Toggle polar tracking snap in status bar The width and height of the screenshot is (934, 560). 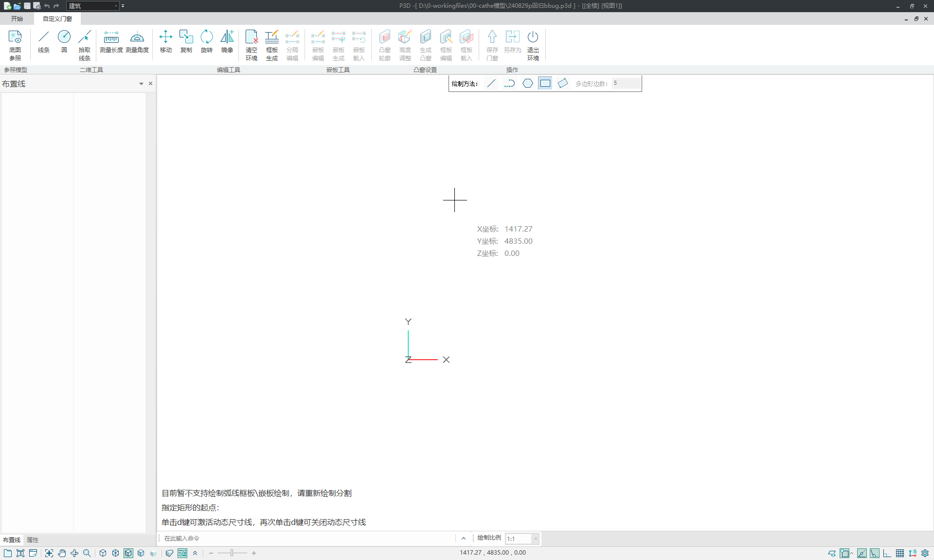pos(875,553)
